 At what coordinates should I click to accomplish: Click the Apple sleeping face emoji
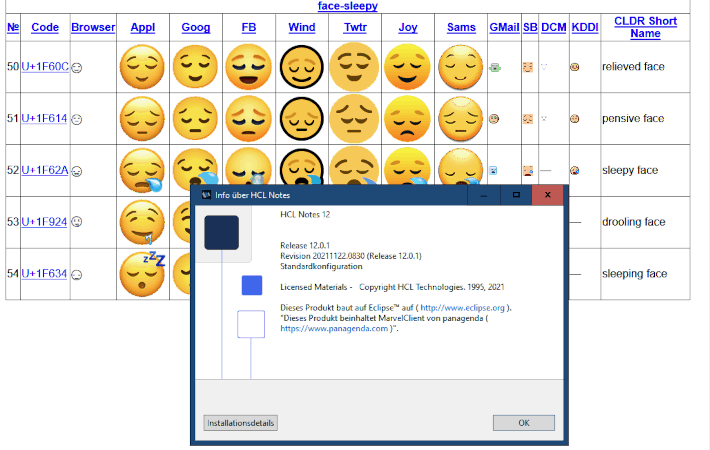point(142,274)
